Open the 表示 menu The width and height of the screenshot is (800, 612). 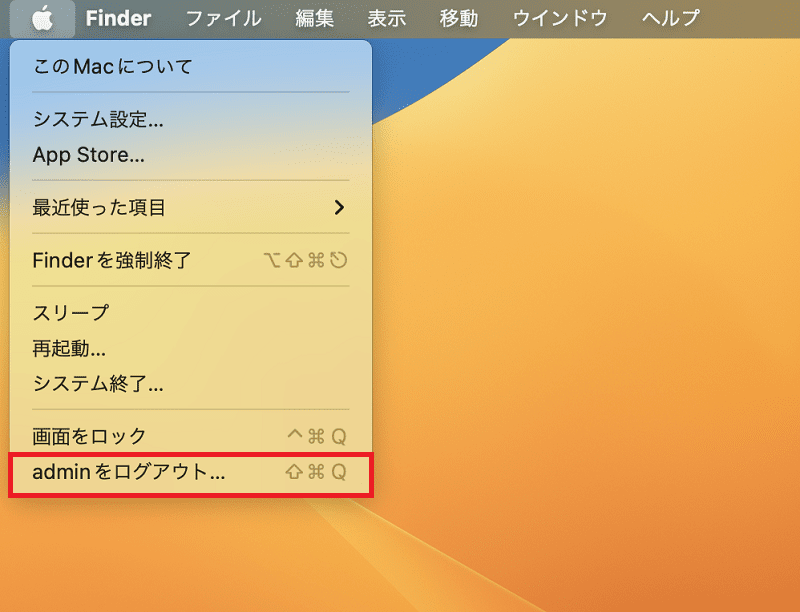pyautogui.click(x=387, y=18)
